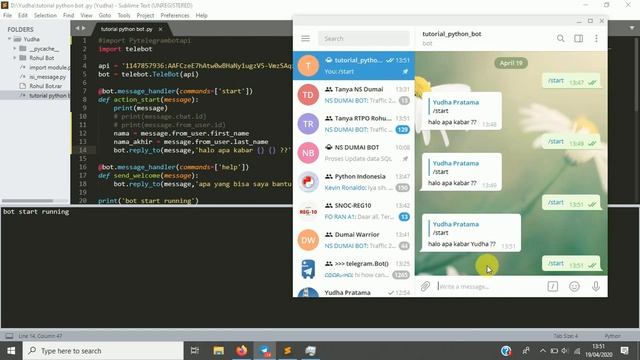This screenshot has width=640, height=360.
Task: Click Sublime Text back navigation arrow
Action: pyautogui.click(x=77, y=28)
